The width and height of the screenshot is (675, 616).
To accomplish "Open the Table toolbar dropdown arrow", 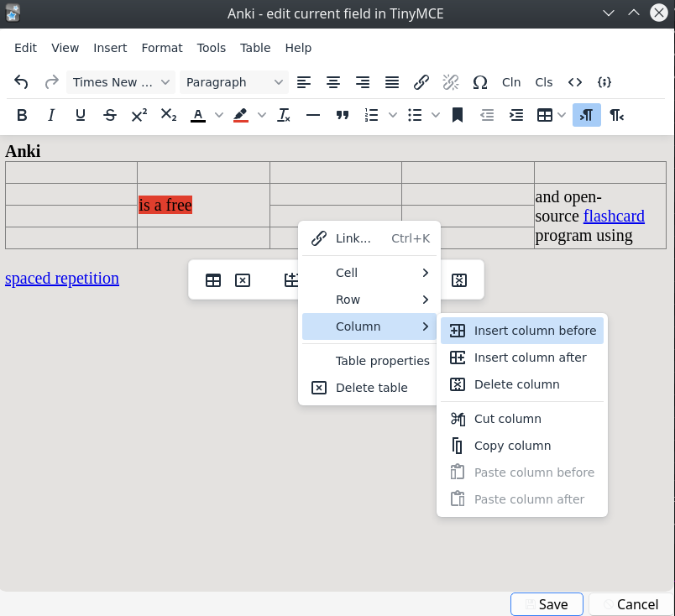I will [562, 115].
